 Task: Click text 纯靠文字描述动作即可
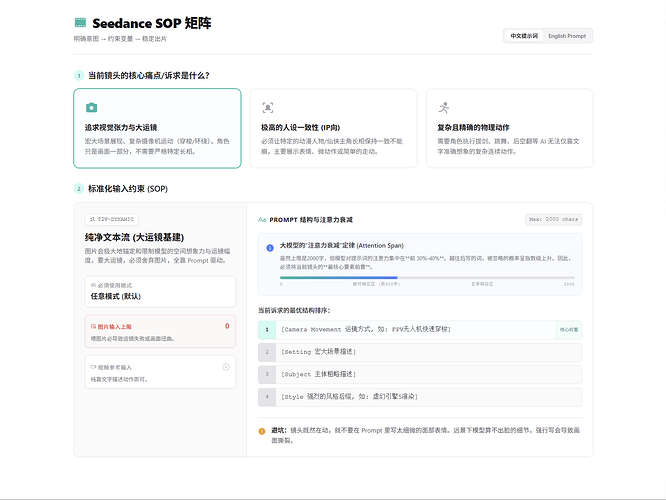coord(119,379)
